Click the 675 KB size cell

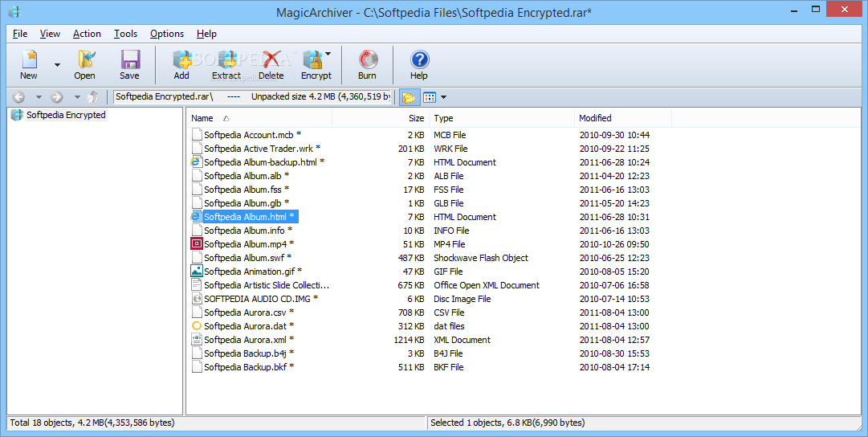point(411,285)
